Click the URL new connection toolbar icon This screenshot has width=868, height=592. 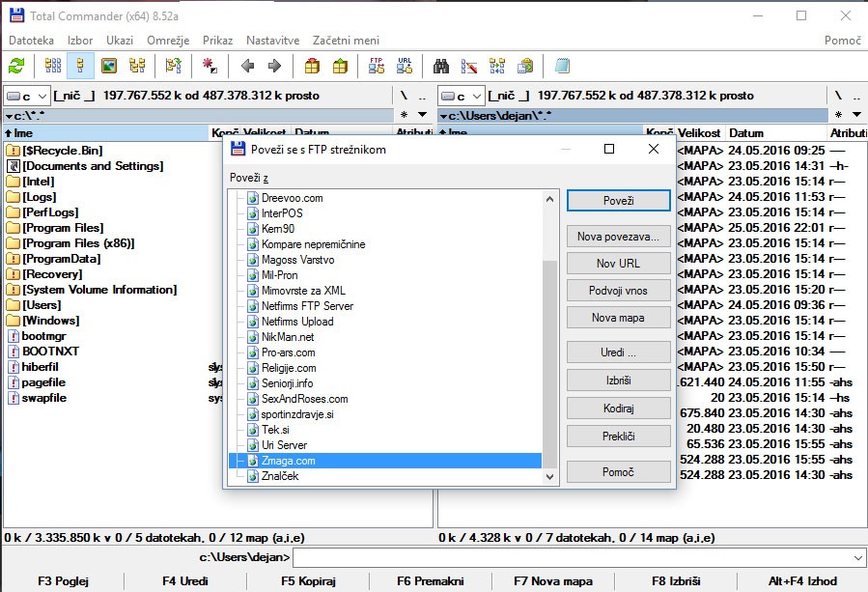tap(405, 66)
